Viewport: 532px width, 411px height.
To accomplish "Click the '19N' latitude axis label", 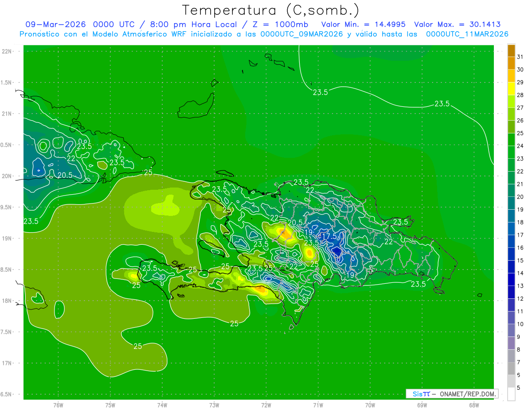I will tap(7, 239).
